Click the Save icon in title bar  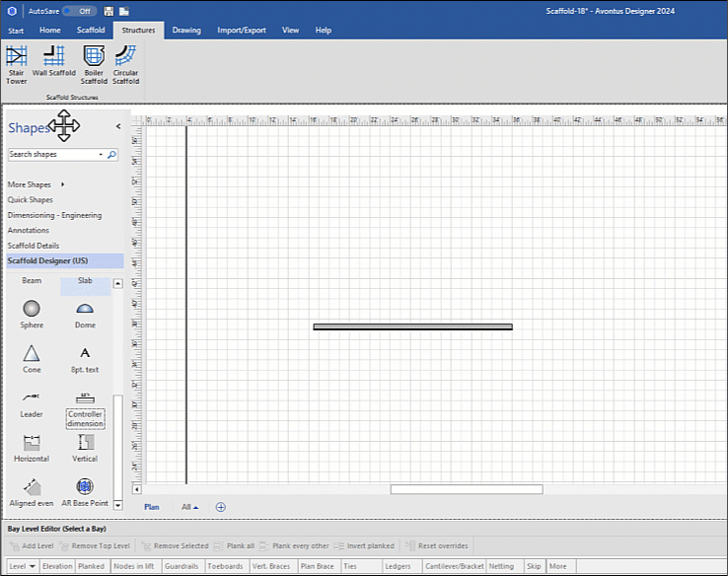(x=108, y=11)
